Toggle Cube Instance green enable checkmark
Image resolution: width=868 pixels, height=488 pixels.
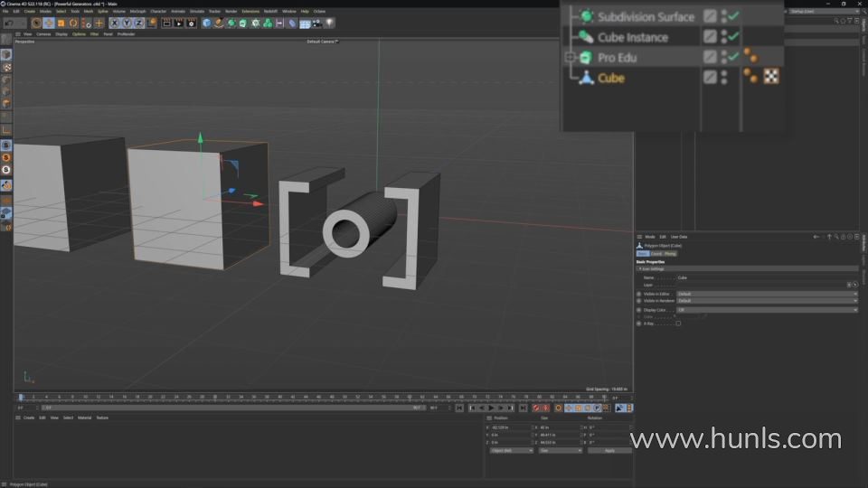[x=734, y=37]
